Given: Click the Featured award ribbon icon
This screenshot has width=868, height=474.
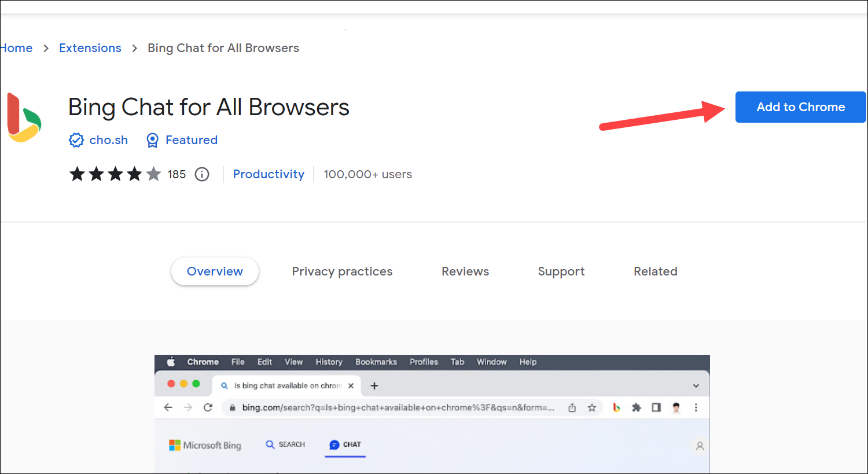Looking at the screenshot, I should point(152,140).
